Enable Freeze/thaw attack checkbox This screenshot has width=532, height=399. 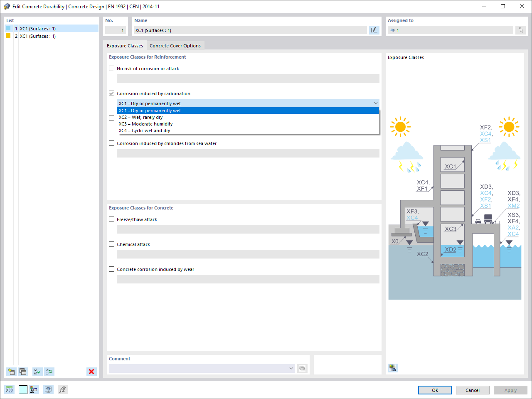[111, 219]
